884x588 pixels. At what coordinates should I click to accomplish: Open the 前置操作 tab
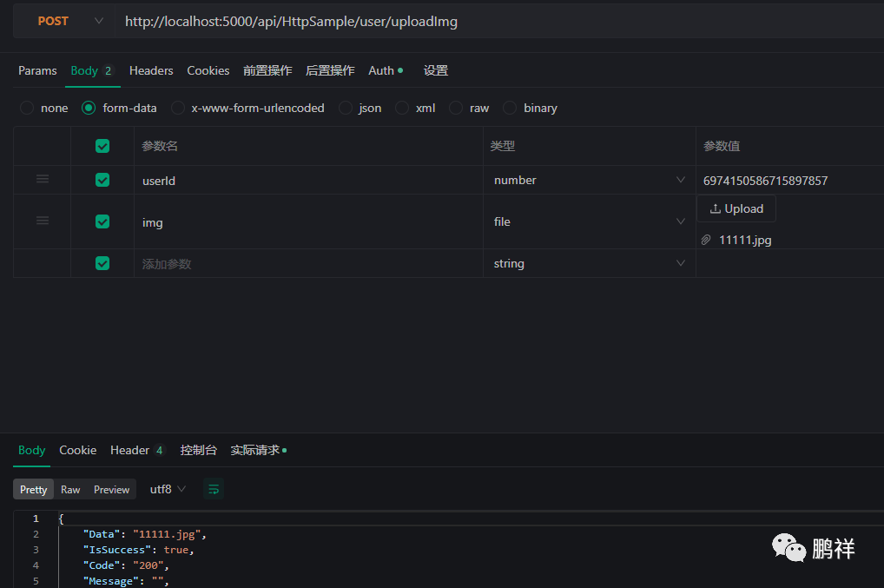tap(267, 70)
